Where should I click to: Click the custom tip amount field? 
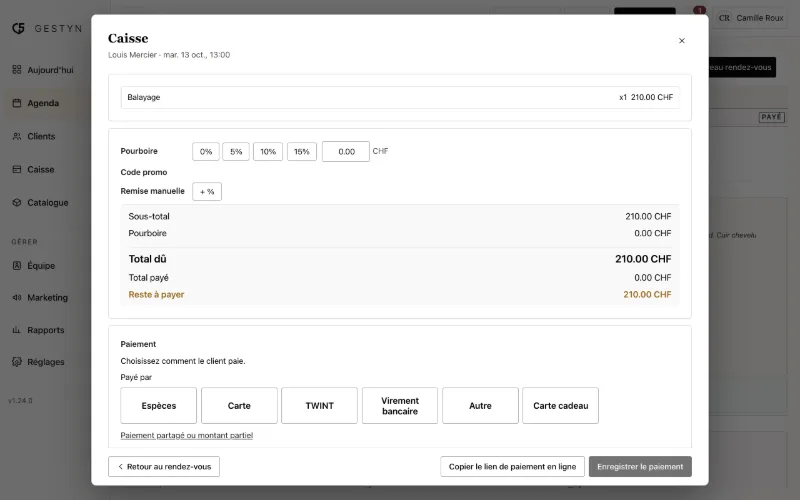(x=346, y=152)
